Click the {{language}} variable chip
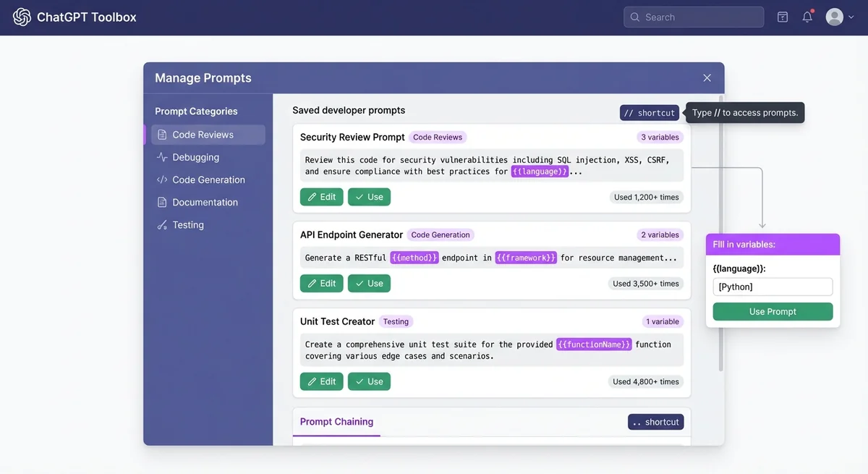This screenshot has width=868, height=474. click(x=540, y=171)
